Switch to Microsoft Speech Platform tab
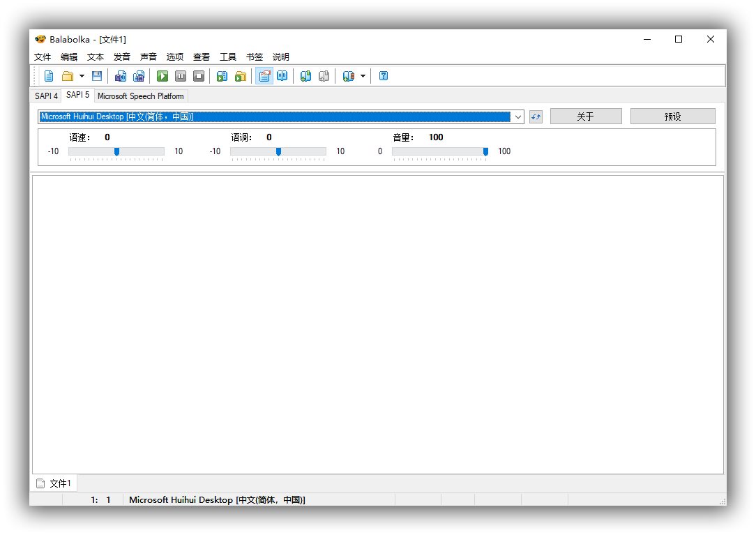This screenshot has height=535, width=756. (x=141, y=96)
